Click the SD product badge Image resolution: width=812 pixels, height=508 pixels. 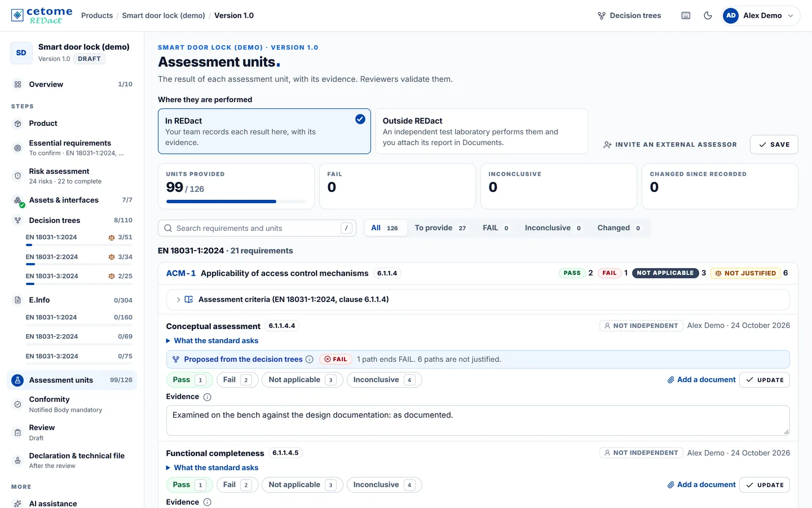coord(21,53)
